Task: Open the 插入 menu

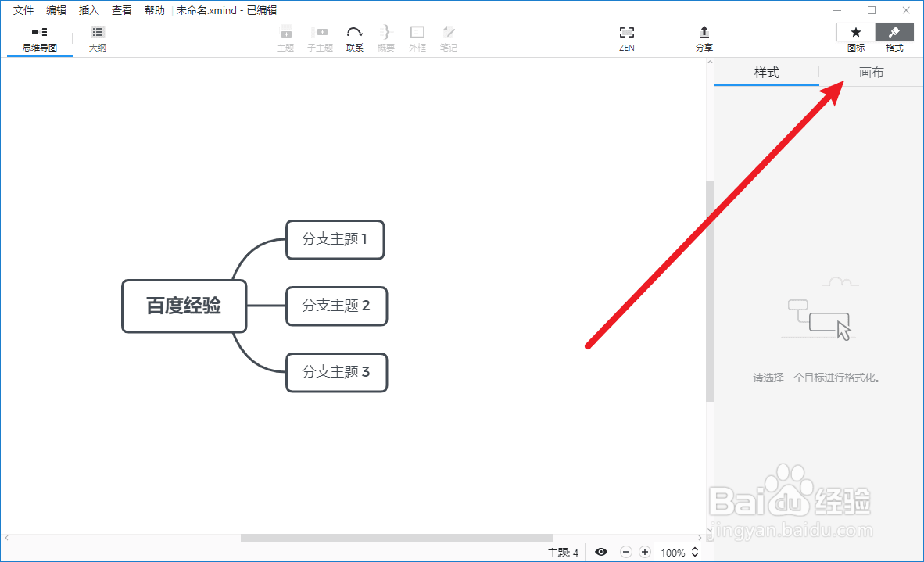Action: click(89, 10)
